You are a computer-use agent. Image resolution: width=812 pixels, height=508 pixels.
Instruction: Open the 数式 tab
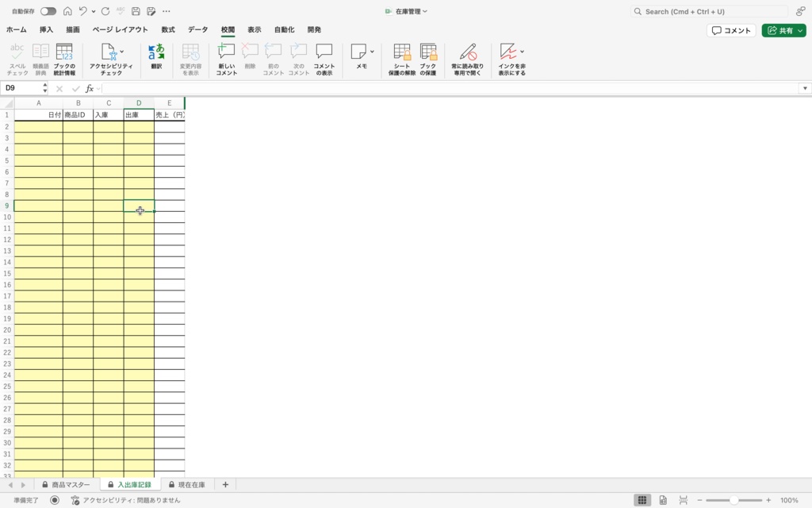click(x=168, y=29)
